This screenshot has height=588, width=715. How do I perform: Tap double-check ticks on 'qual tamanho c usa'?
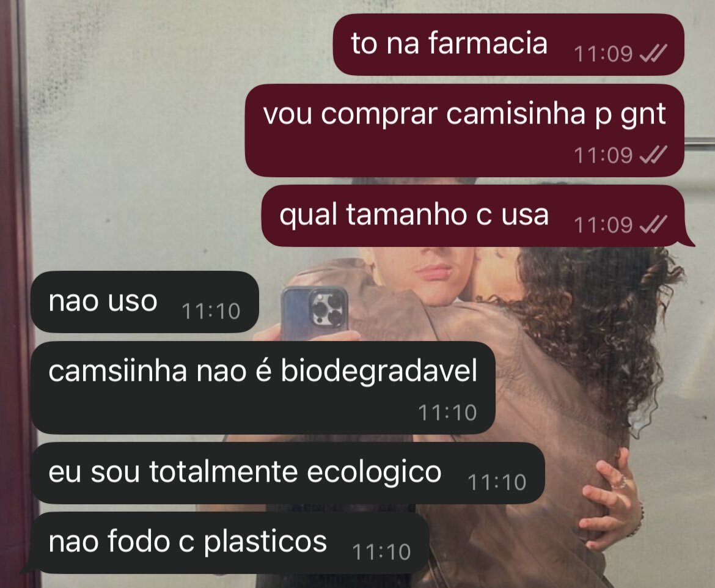(653, 224)
